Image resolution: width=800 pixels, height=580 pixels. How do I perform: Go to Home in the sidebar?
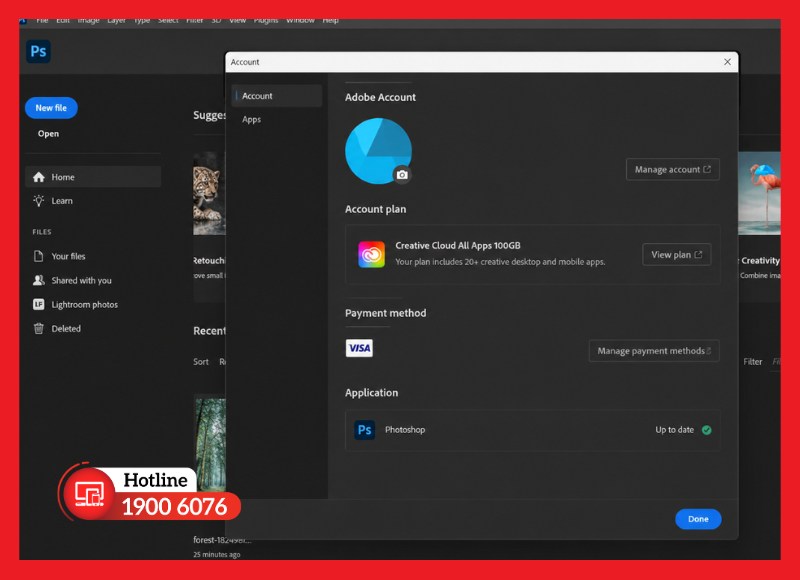(x=93, y=177)
